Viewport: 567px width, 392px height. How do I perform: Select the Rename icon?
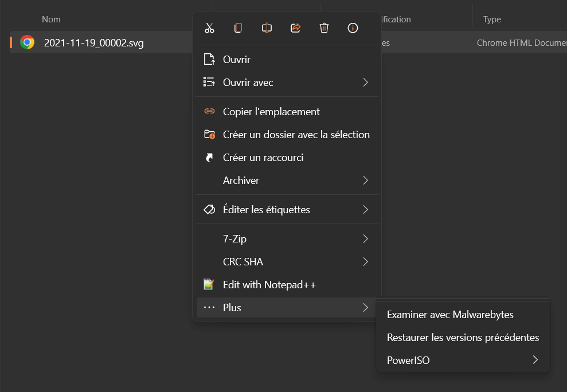[267, 28]
